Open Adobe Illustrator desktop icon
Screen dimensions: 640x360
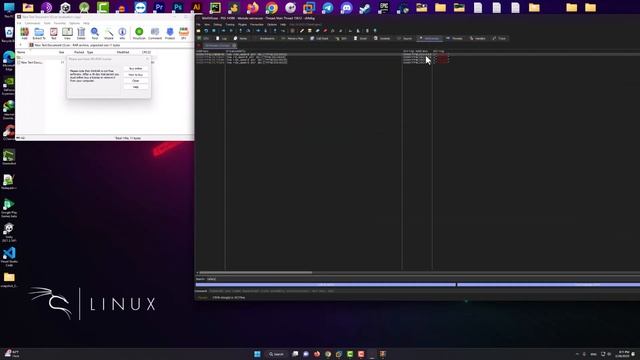click(x=196, y=7)
